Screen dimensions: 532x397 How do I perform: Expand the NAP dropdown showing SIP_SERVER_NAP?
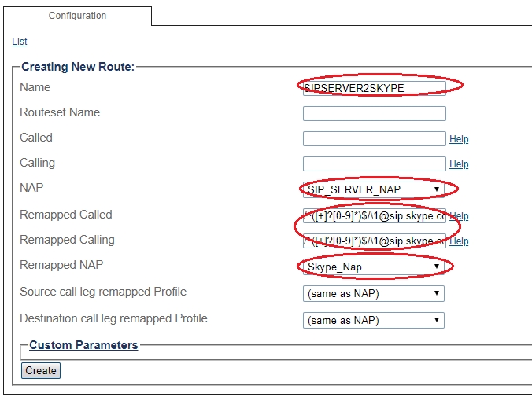[374, 189]
